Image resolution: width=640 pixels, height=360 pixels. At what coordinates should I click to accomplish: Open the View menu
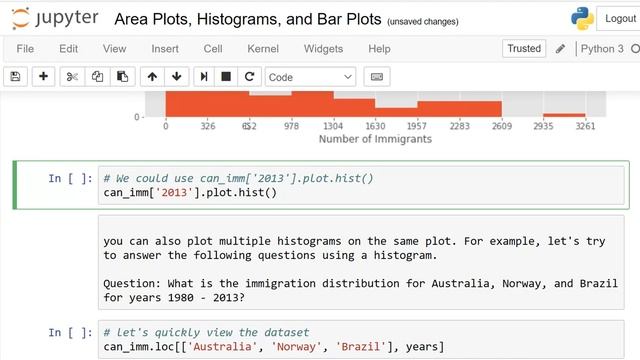[115, 49]
